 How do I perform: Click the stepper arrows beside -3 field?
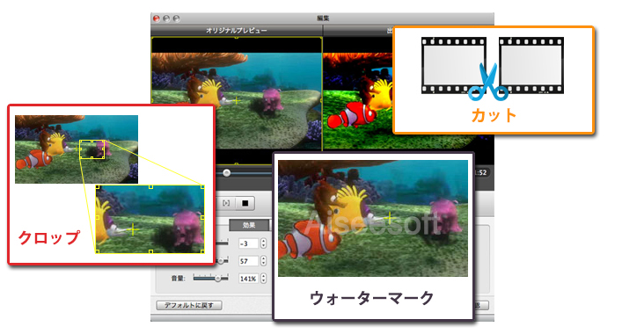(263, 243)
